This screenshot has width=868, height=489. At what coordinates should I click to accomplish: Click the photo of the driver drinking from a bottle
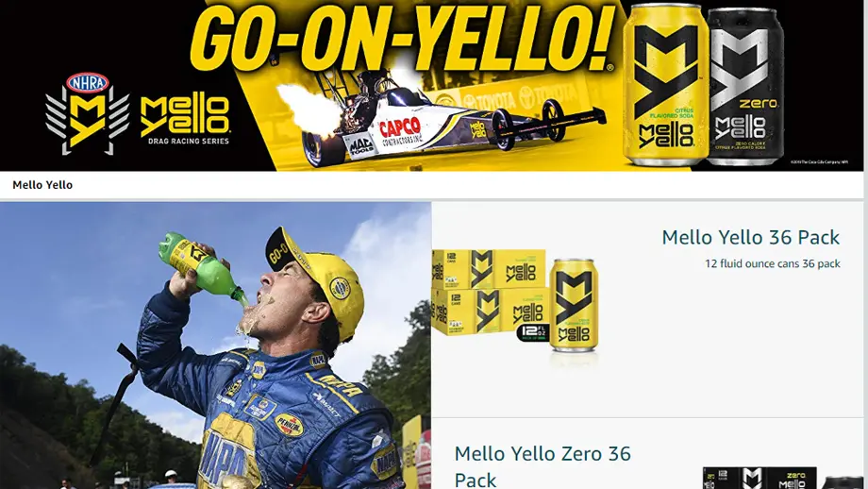tap(215, 346)
